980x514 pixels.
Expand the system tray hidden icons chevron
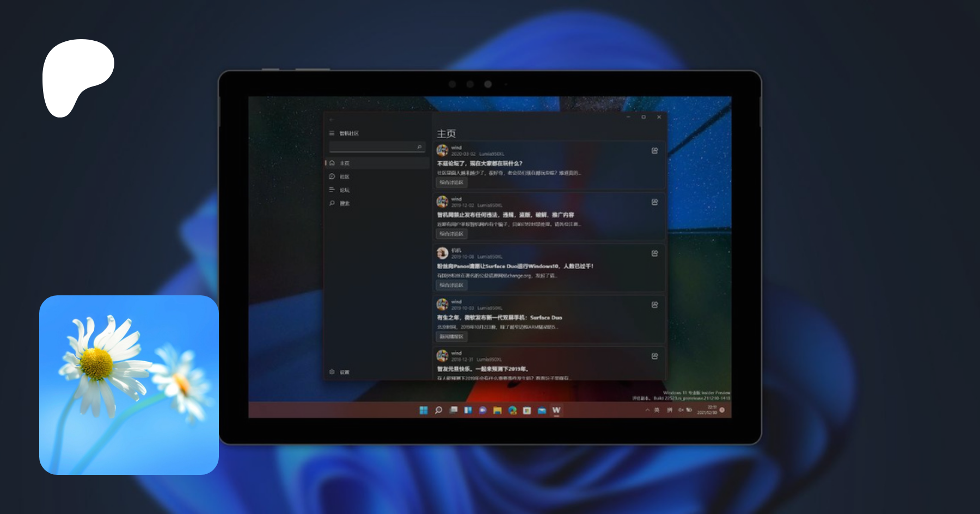click(x=647, y=410)
